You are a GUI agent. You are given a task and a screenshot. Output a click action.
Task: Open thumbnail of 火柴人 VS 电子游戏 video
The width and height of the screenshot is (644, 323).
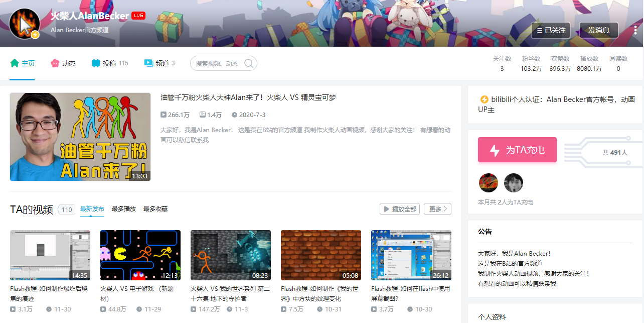(140, 255)
